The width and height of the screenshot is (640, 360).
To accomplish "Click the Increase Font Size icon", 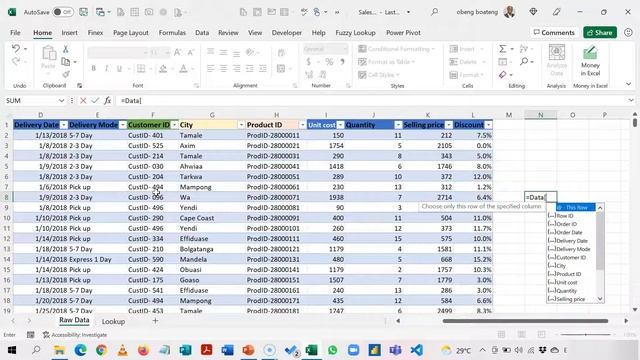I will [x=178, y=52].
